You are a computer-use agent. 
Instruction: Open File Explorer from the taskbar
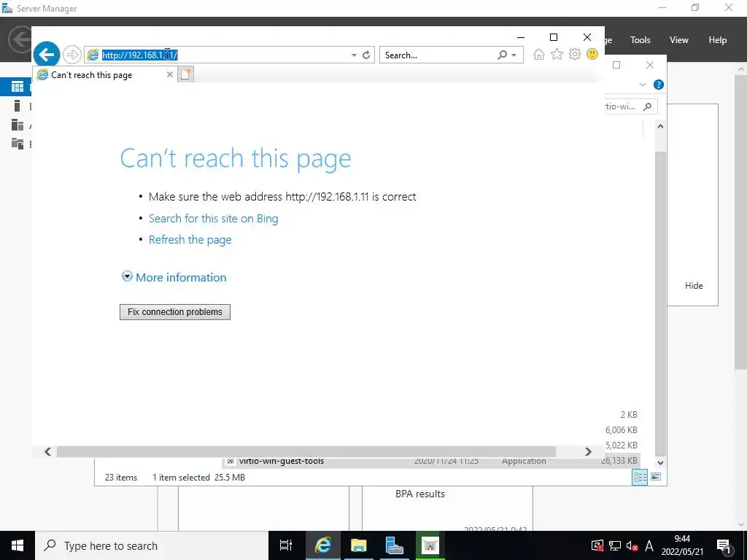[358, 545]
